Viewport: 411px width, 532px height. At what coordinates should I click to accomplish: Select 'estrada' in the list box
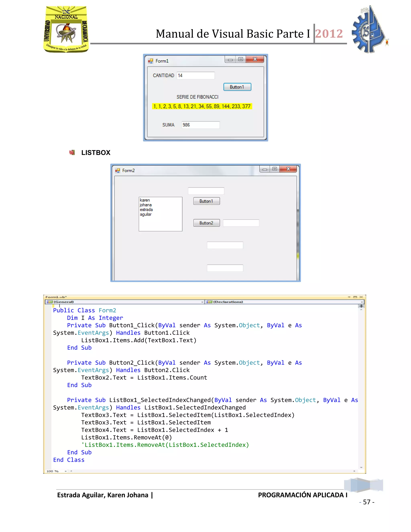pyautogui.click(x=146, y=209)
